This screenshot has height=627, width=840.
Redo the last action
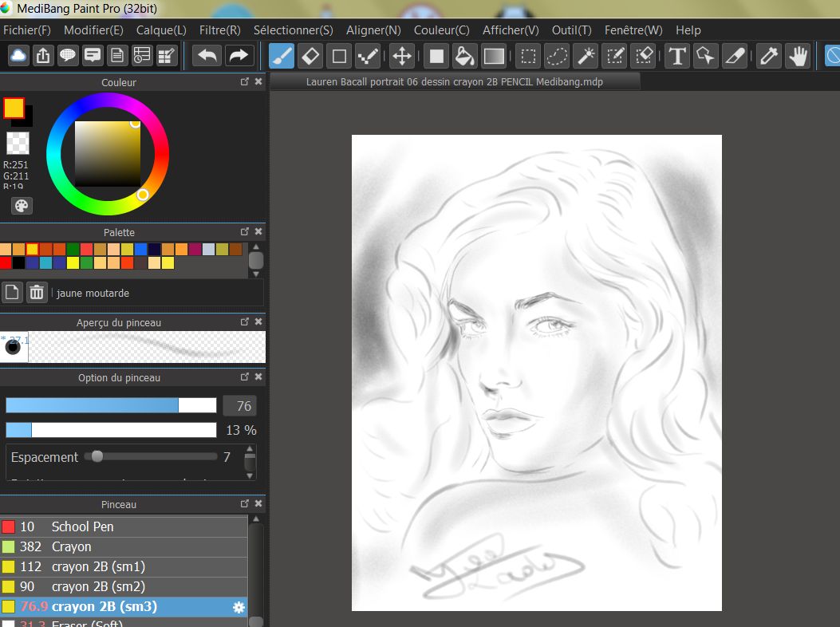(239, 56)
